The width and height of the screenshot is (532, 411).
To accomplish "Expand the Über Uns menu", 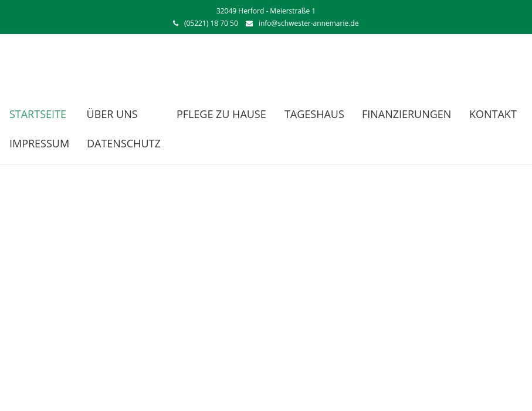I will (112, 114).
